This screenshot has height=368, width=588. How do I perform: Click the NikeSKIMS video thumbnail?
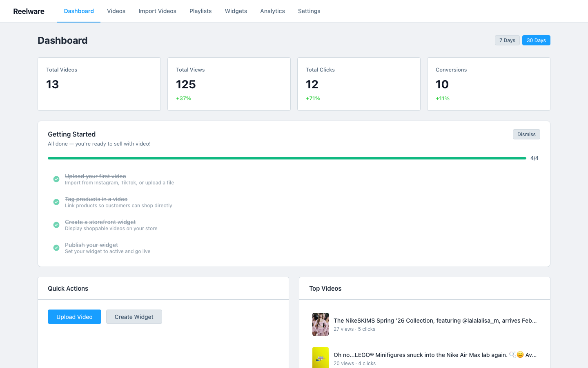(x=321, y=324)
